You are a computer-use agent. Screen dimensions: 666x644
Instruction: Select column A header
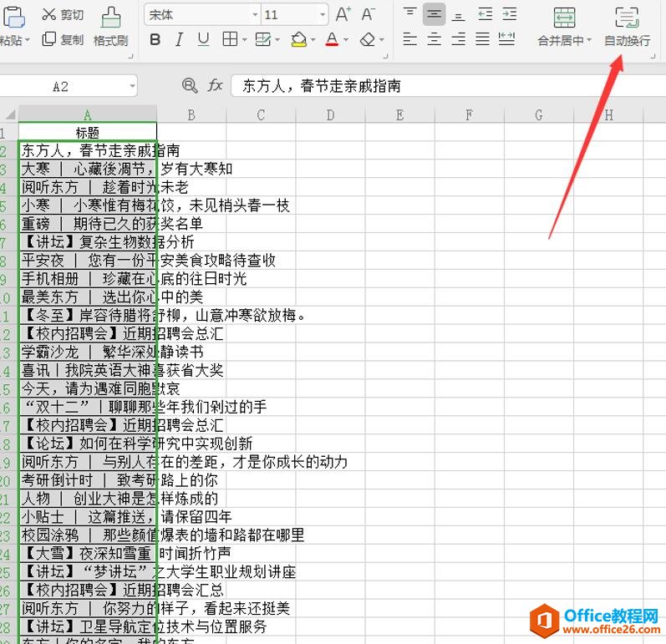tap(88, 115)
